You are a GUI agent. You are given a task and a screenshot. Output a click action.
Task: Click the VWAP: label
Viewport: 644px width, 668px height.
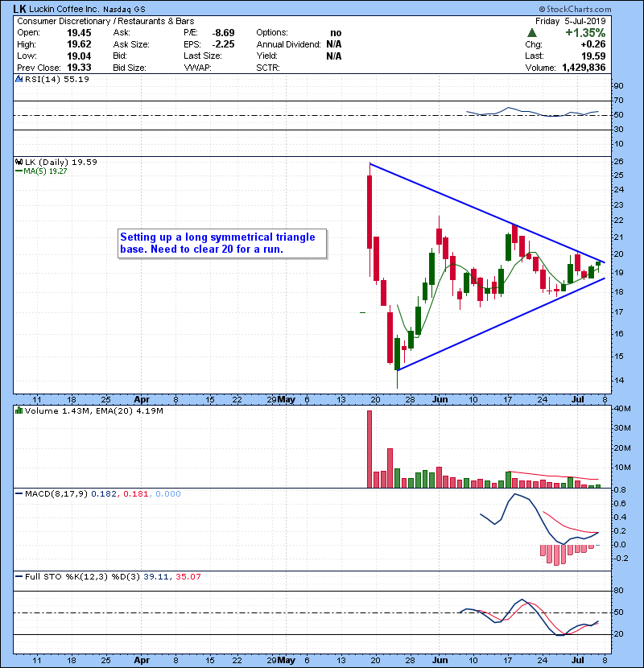click(x=198, y=68)
